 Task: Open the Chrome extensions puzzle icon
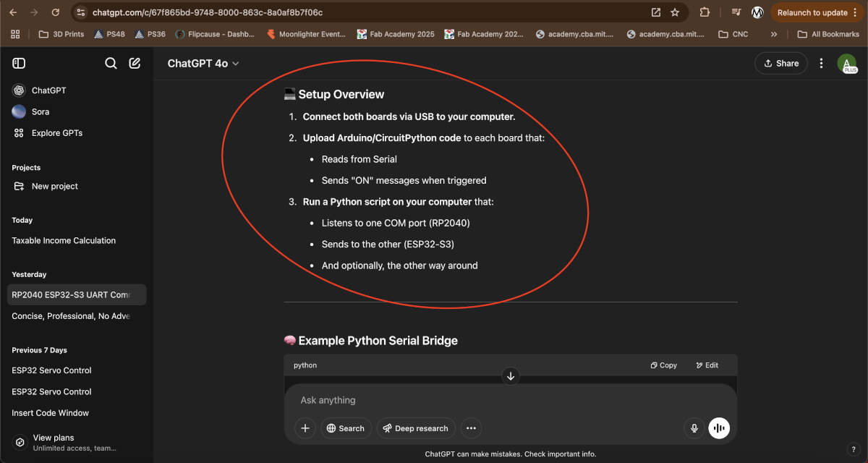(x=704, y=12)
